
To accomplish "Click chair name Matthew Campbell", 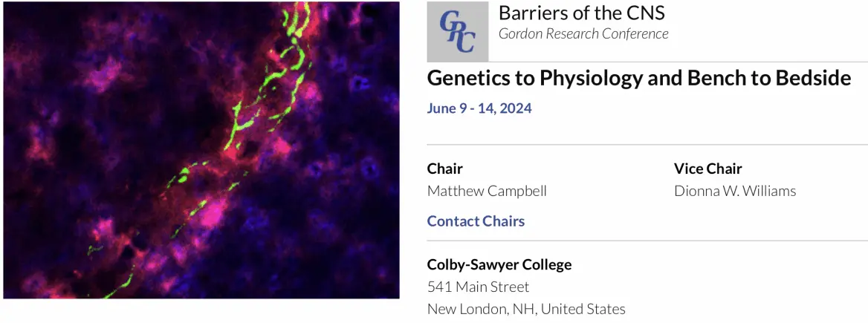I will tap(487, 191).
